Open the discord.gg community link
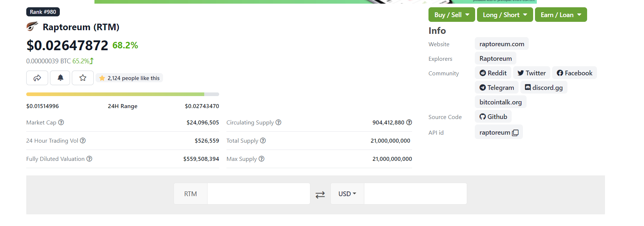 pyautogui.click(x=544, y=87)
